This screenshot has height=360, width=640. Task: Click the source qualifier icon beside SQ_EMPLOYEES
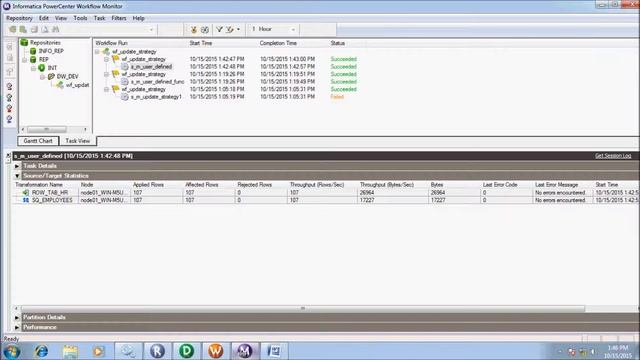coord(26,200)
